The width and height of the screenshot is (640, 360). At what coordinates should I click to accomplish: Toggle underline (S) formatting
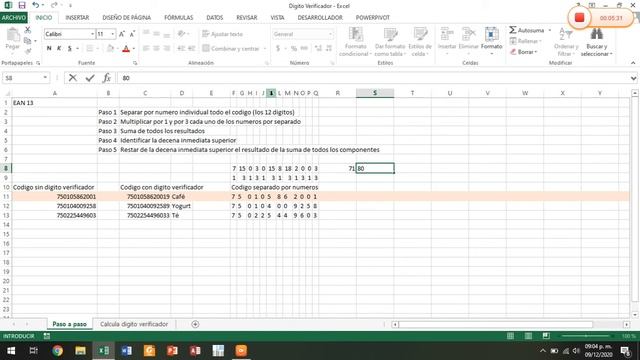[x=69, y=49]
